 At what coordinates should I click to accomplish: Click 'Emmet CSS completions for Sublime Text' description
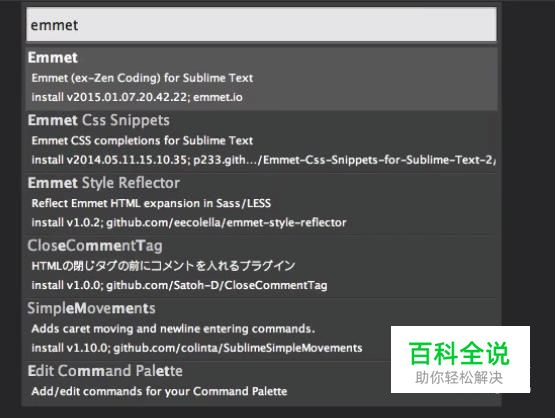(142, 141)
